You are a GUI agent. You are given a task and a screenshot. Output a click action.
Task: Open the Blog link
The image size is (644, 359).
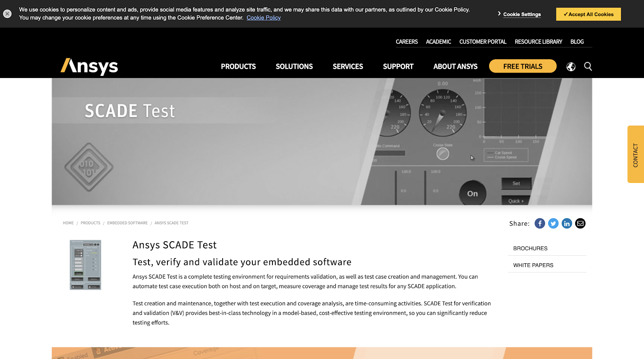pos(577,42)
